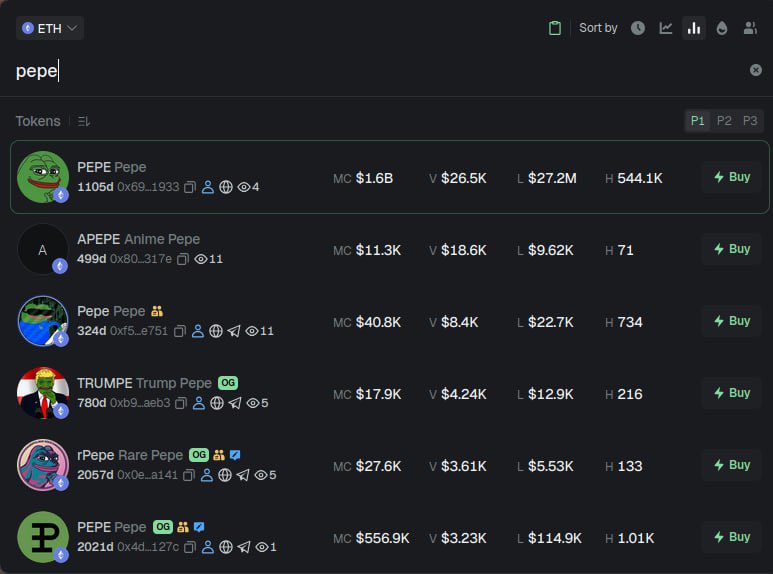Open Telegram link for PEPE 2021d

[x=244, y=547]
